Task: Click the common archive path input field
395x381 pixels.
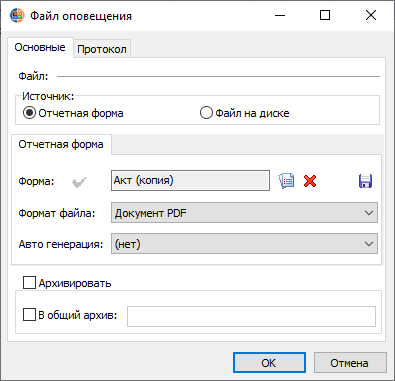Action: click(251, 316)
